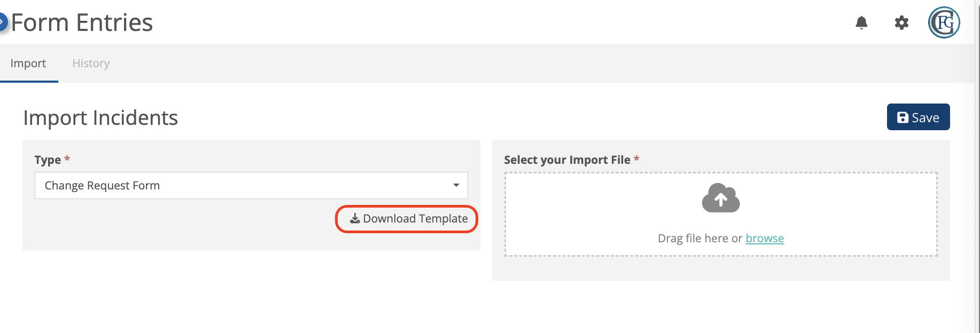Open the notifications bell
This screenshot has width=980, height=333.
(861, 22)
